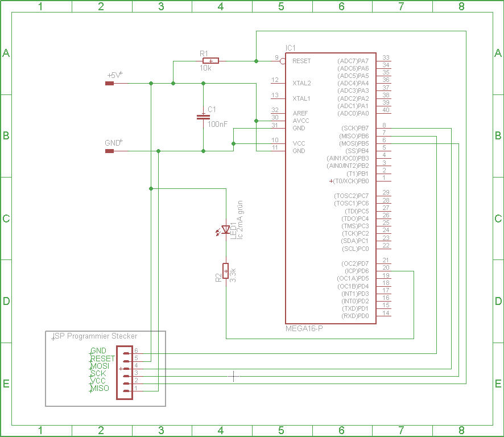504x437 pixels.
Task: Select the +5V supply pad
Action: (110, 84)
